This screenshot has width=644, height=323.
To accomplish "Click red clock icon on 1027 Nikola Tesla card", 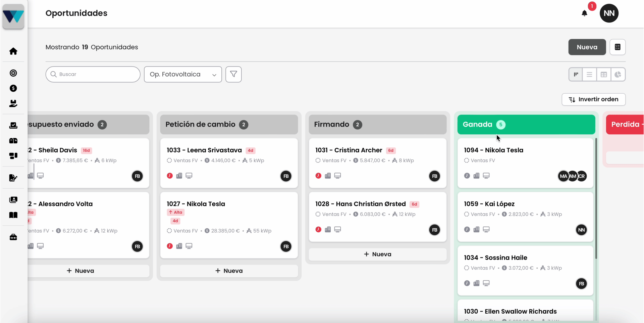I will pos(170,246).
